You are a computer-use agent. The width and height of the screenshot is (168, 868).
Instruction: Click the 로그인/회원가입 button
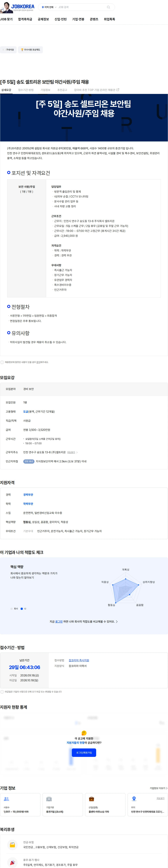[84, 752]
